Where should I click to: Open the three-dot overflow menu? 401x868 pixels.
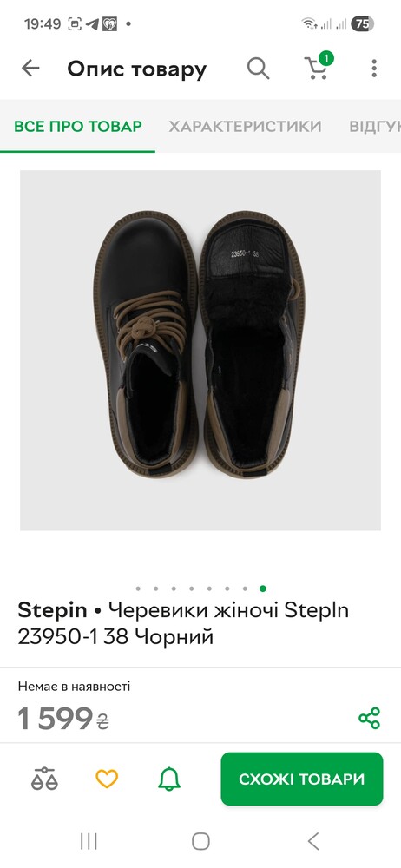tap(374, 68)
